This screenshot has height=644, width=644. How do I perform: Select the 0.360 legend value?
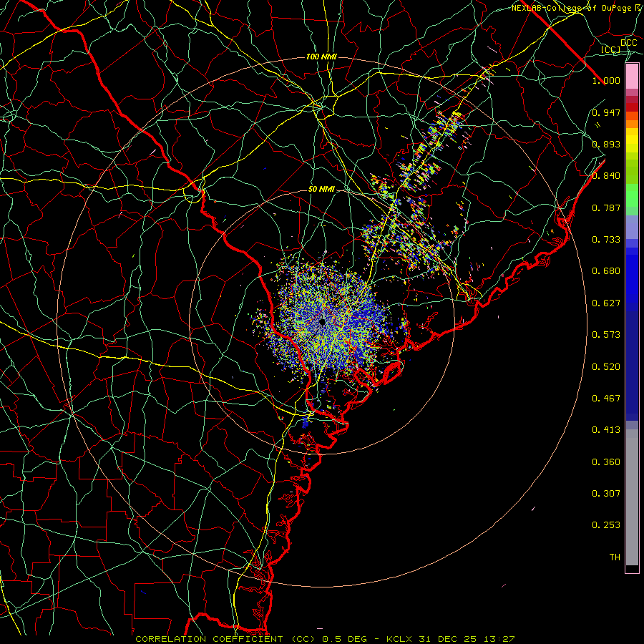606,462
